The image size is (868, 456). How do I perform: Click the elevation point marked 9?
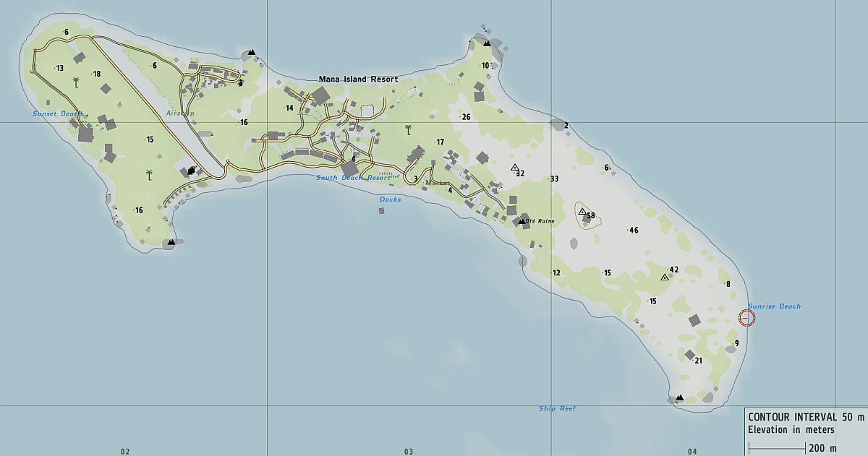point(736,343)
